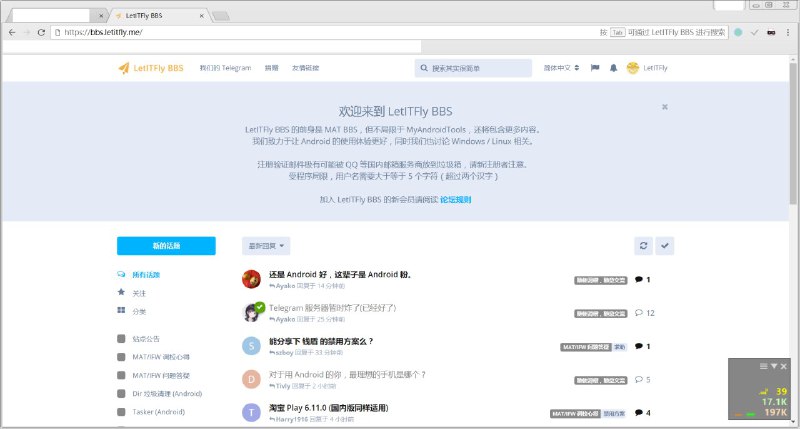
Task: Open the flag icon in the forum header
Action: [x=595, y=68]
